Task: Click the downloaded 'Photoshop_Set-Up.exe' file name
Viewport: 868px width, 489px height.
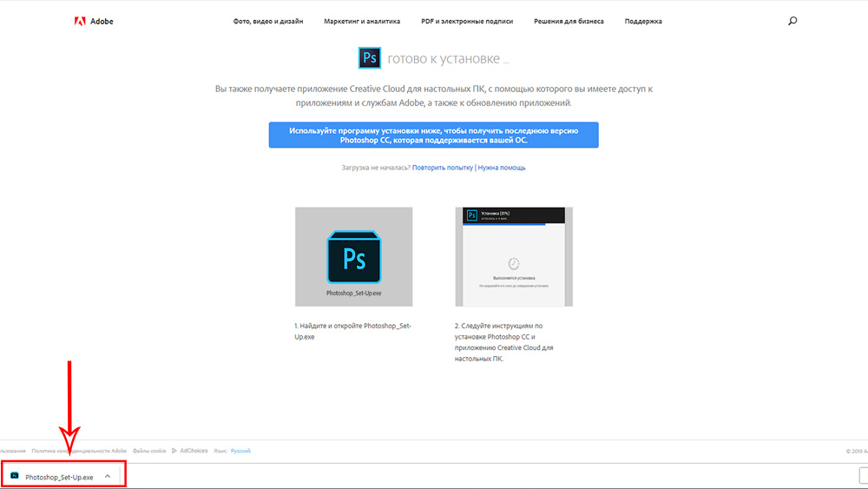Action: pyautogui.click(x=59, y=477)
